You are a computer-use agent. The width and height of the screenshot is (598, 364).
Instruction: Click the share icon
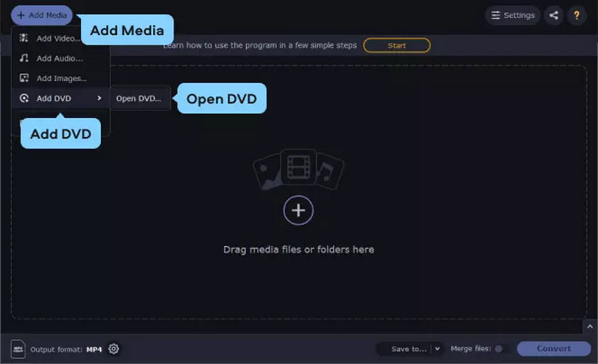pyautogui.click(x=554, y=15)
